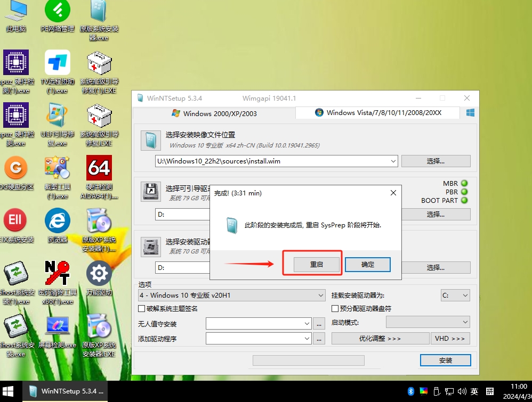
Task: Click the volume tray icon
Action: point(462,391)
